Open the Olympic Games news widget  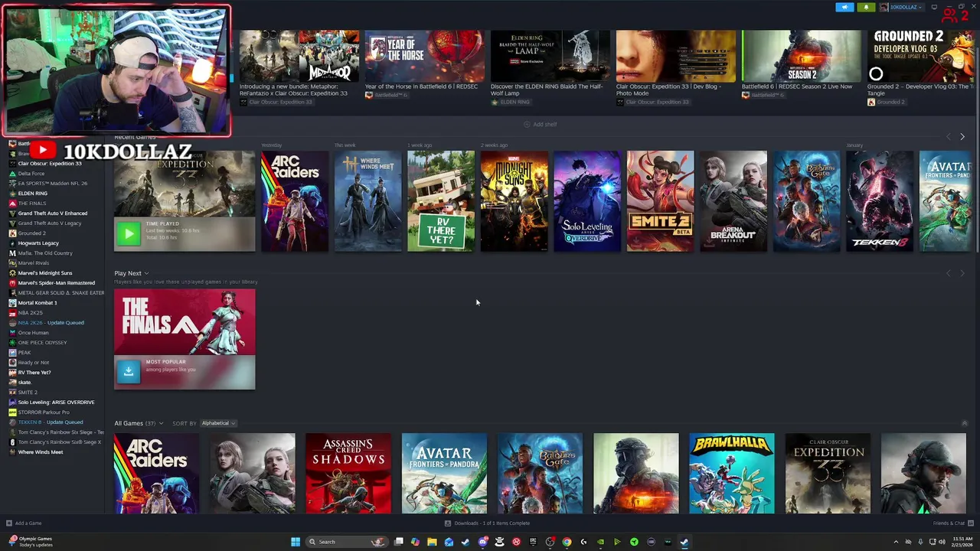(31, 542)
